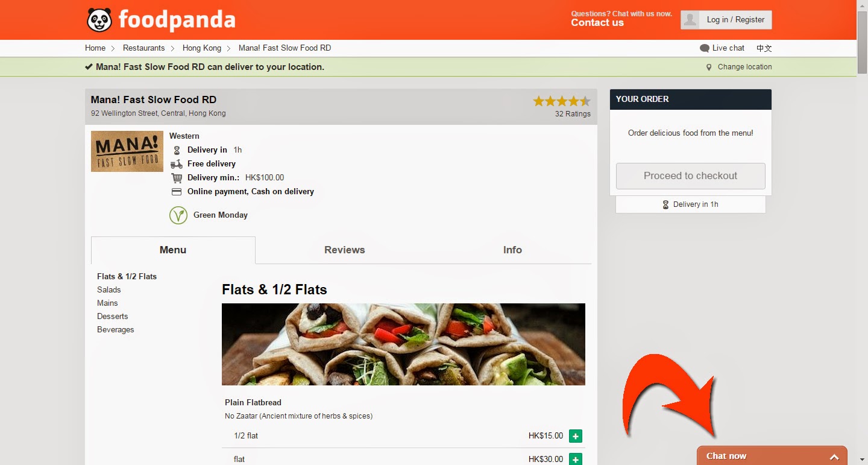Image resolution: width=868 pixels, height=465 pixels.
Task: Click the shopping cart Delivery min icon
Action: point(177,178)
